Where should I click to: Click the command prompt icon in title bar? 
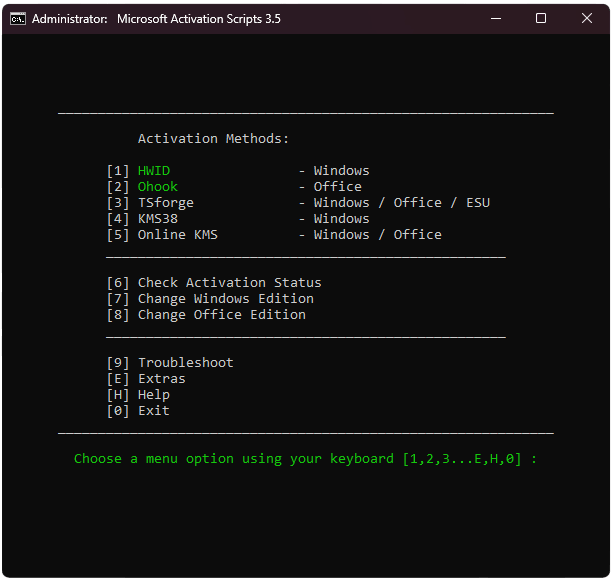click(x=18, y=18)
